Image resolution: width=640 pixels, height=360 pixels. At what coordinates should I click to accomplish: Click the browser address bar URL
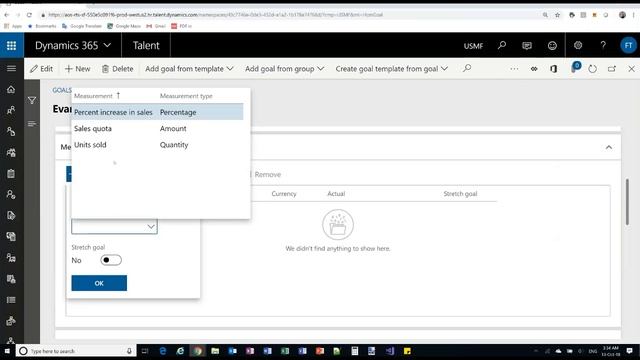coord(216,15)
